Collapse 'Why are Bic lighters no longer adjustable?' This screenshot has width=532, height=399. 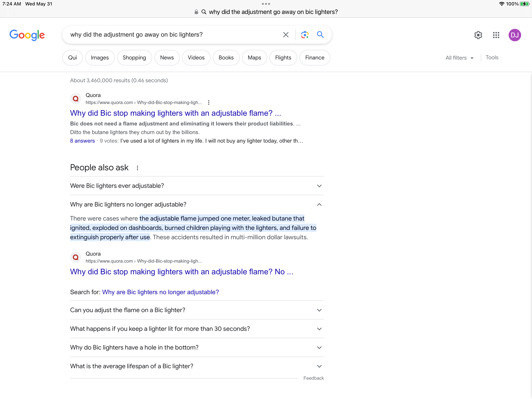[197, 205]
